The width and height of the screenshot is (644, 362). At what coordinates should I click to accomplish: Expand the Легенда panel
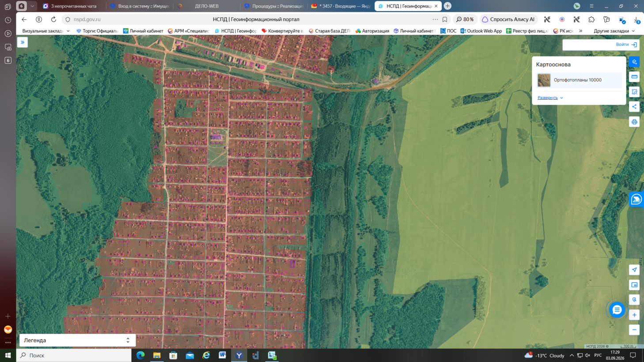coord(78,340)
